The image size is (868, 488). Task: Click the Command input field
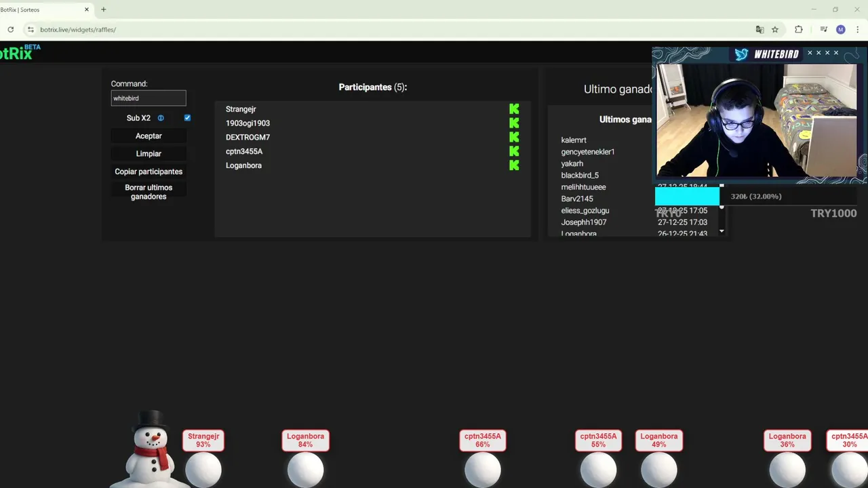pos(149,98)
